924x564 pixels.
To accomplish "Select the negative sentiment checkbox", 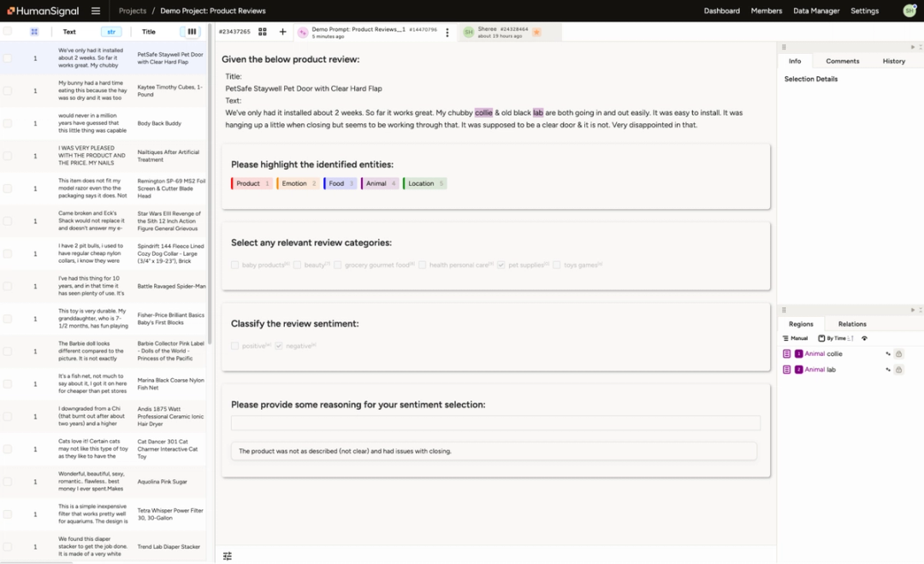I will click(279, 346).
